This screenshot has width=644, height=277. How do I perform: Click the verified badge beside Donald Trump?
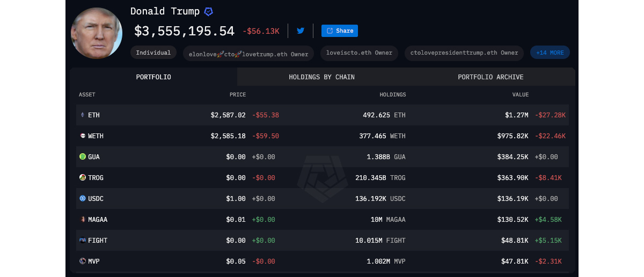208,11
